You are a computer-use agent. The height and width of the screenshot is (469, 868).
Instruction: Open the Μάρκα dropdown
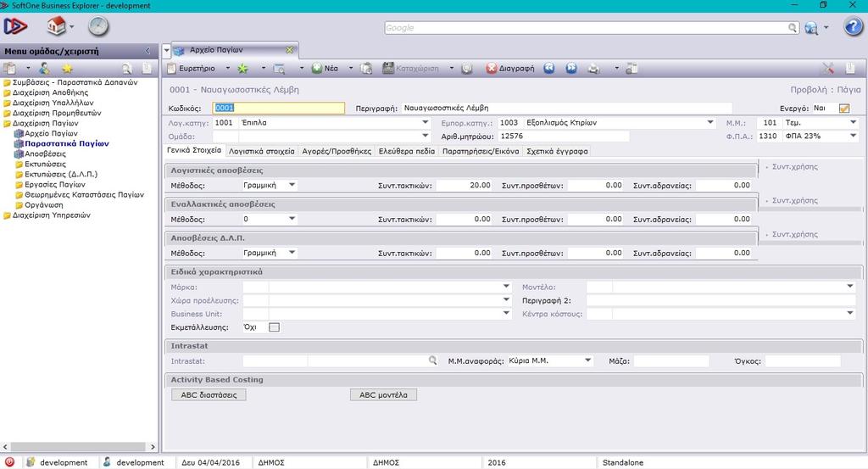tap(506, 287)
